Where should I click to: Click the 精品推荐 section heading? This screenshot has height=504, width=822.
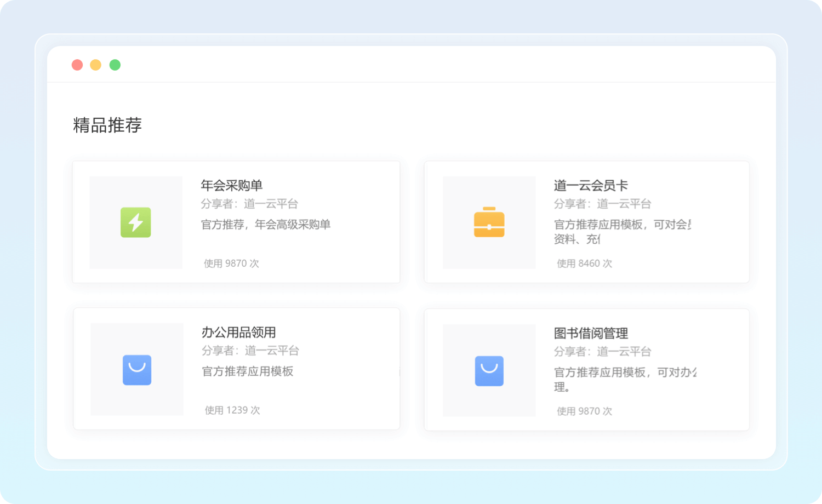(x=107, y=125)
